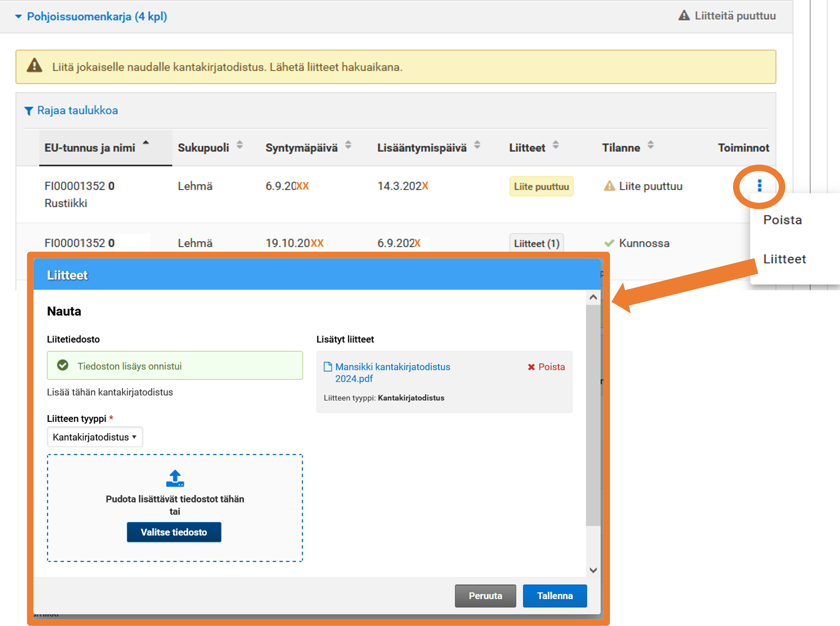Sort by Tilanne column arrows
Viewport: 840px width, 626px height.
click(650, 145)
